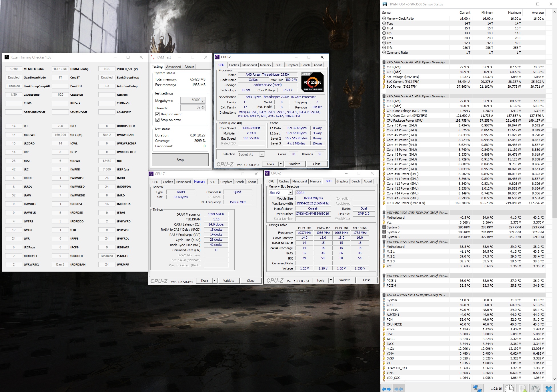Click the HWiNFO64 title bar icon

[385, 4]
